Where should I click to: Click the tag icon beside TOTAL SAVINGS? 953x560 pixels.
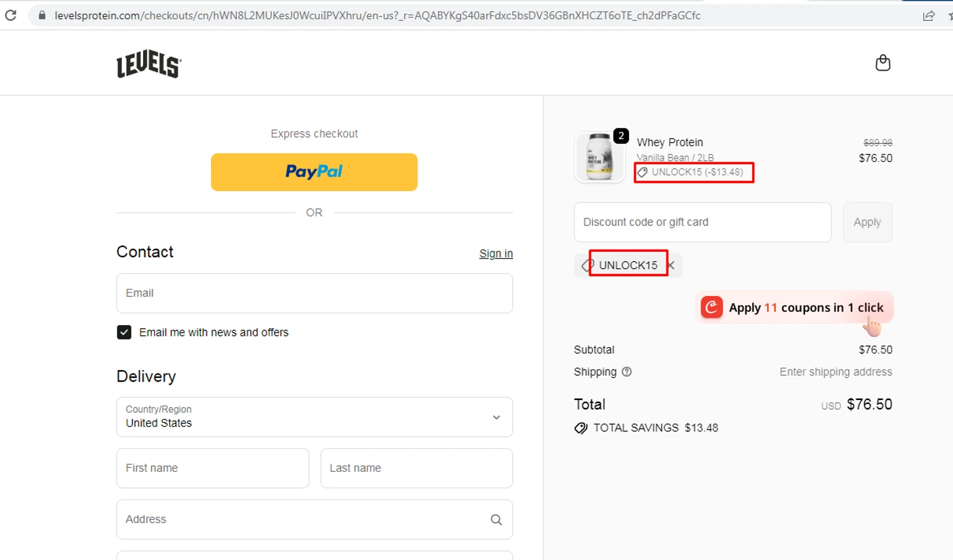tap(581, 428)
